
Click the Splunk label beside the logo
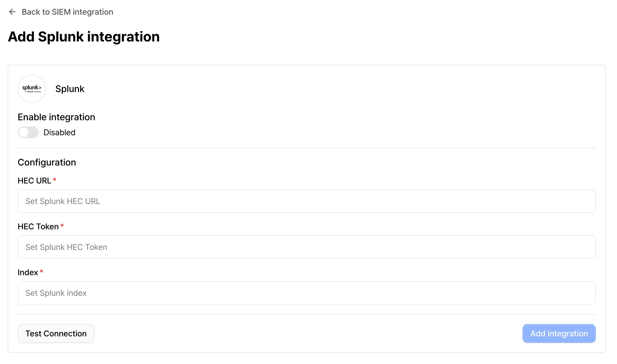click(70, 89)
